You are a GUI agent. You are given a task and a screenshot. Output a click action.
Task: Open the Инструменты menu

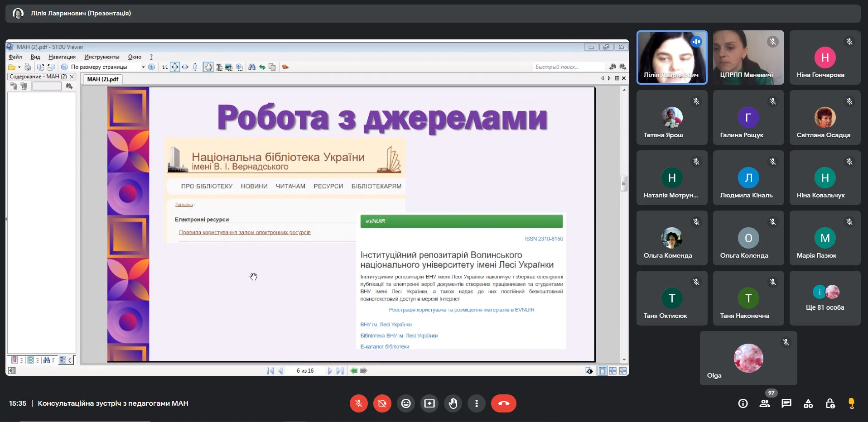click(x=101, y=57)
